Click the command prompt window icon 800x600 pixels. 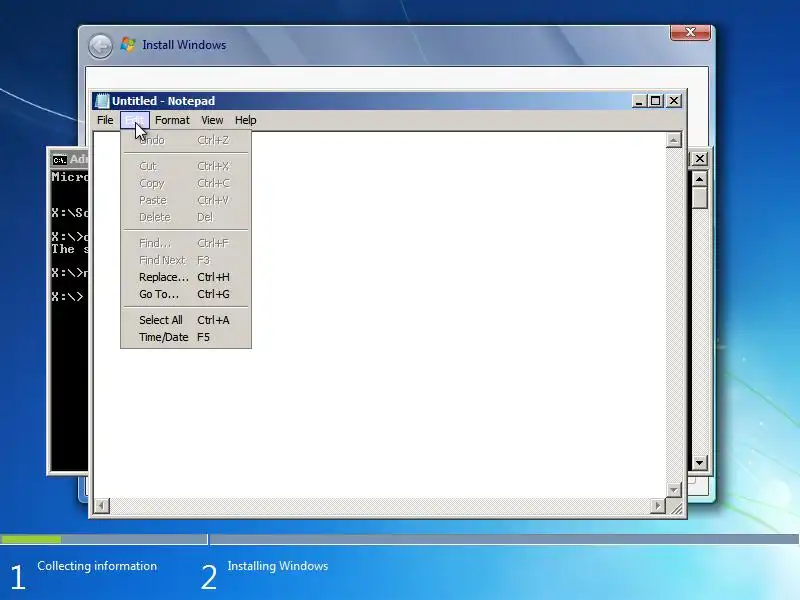tap(60, 160)
